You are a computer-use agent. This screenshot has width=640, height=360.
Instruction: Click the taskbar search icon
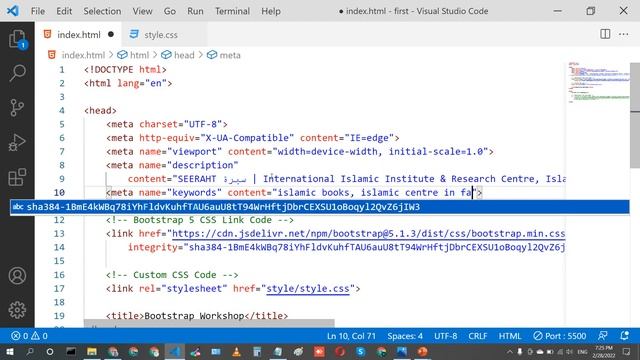[x=29, y=351]
